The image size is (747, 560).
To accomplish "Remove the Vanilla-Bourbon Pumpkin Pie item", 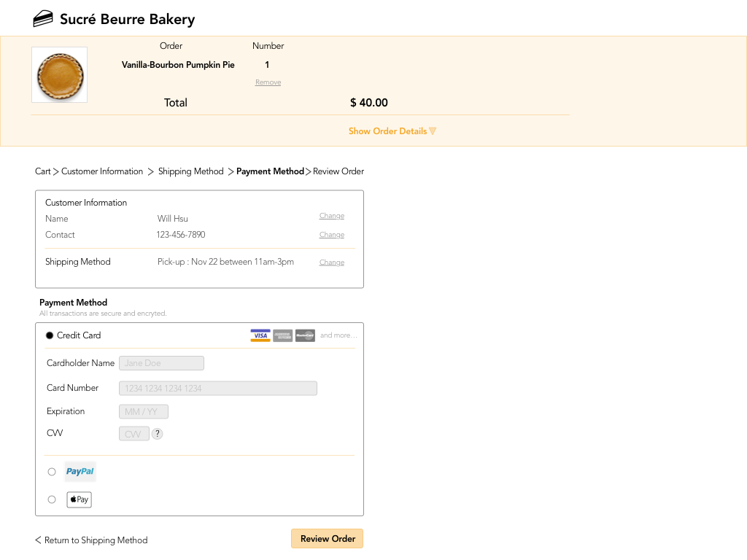I will click(x=268, y=82).
